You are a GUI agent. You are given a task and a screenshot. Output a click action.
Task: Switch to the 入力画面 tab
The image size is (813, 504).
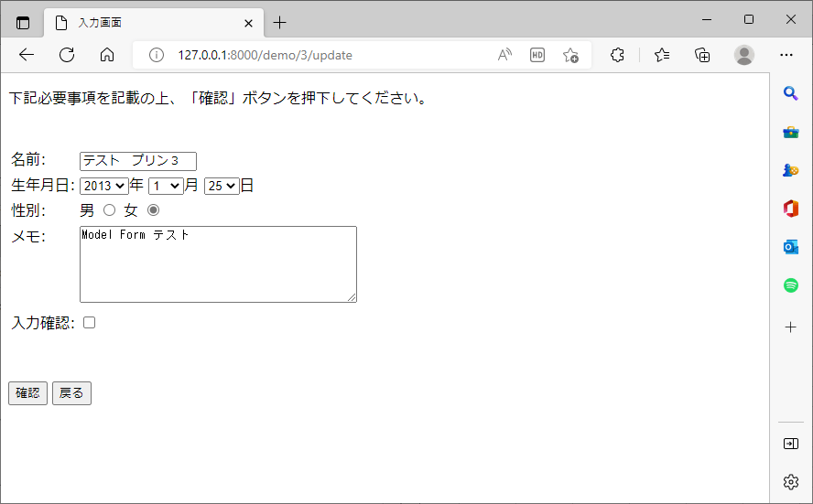[x=146, y=23]
